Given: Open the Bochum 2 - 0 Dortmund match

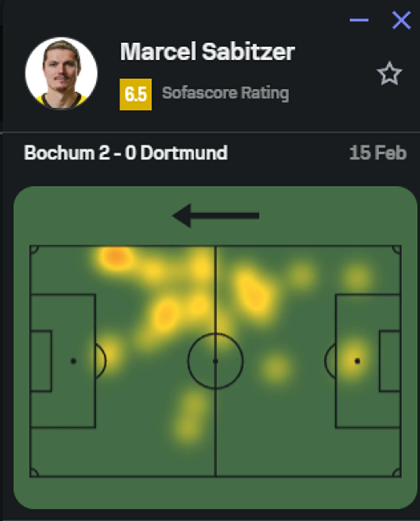Looking at the screenshot, I should click(126, 152).
